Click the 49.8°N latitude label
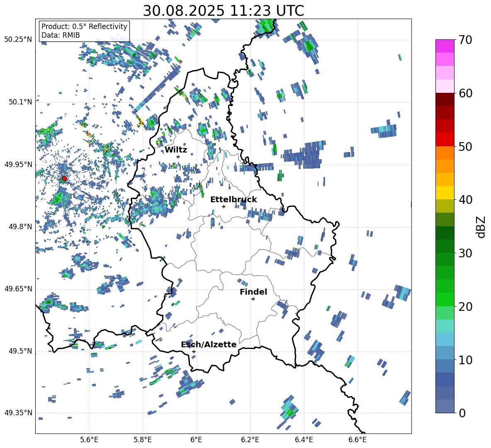This screenshot has height=448, width=491. (x=21, y=227)
